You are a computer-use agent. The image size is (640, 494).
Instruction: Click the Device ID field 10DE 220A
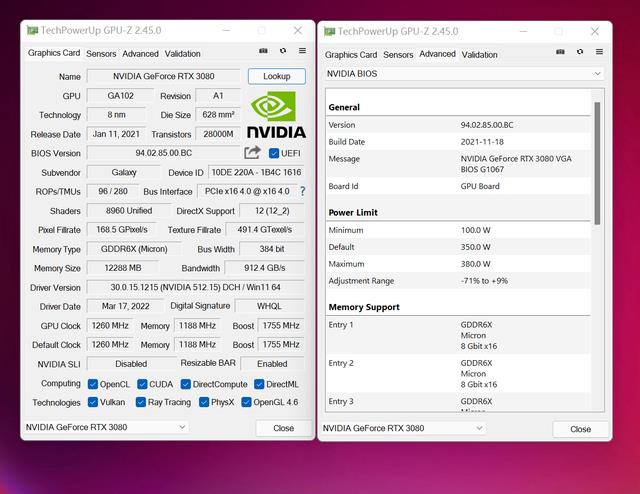[x=256, y=172]
